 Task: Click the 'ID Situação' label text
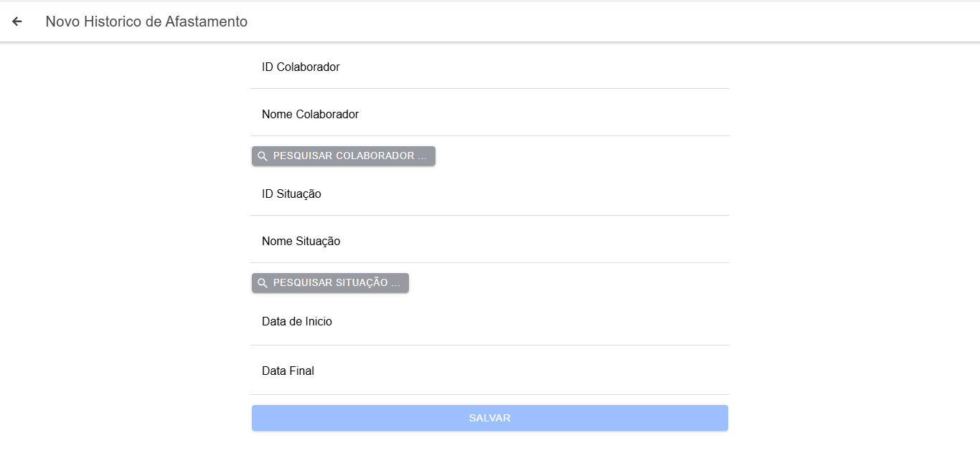coord(291,194)
